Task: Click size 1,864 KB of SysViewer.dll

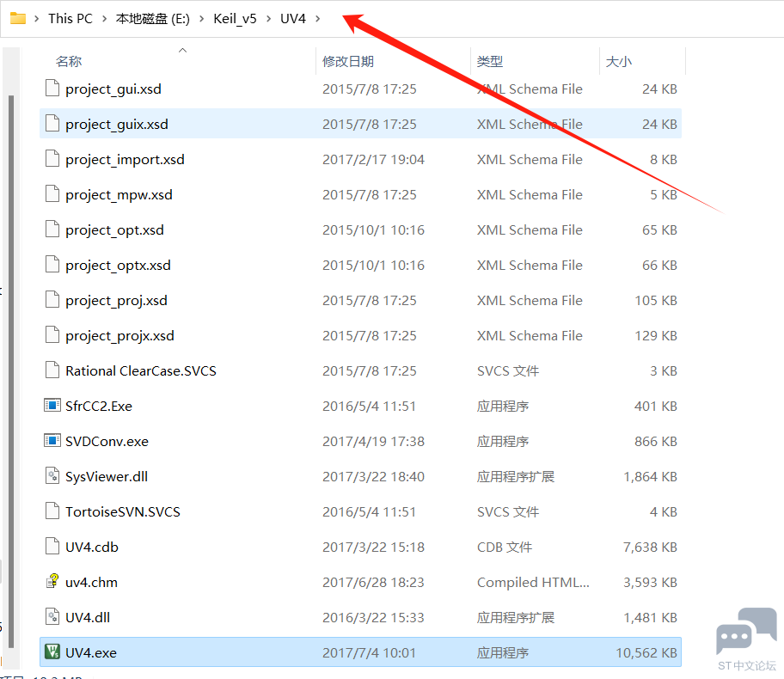Action: click(651, 476)
